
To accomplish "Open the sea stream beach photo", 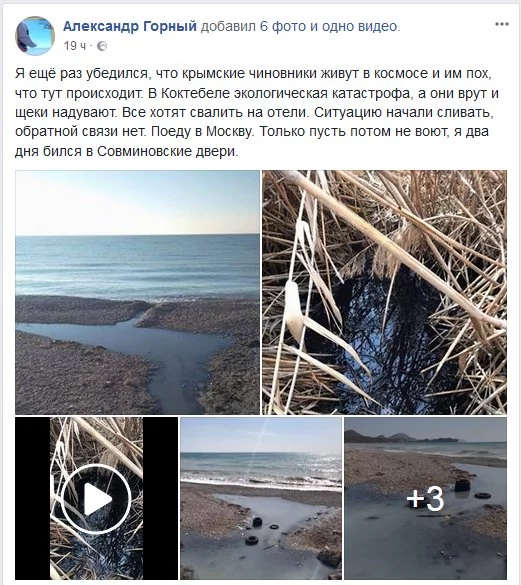I will click(137, 292).
